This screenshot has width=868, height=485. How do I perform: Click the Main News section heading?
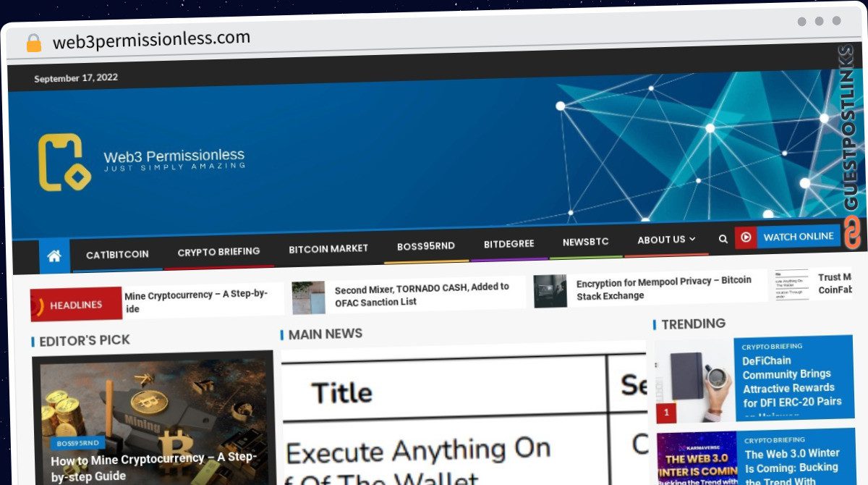325,334
